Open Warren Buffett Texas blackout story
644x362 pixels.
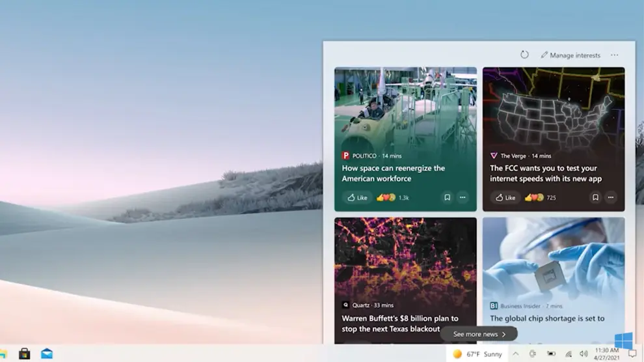tap(400, 323)
